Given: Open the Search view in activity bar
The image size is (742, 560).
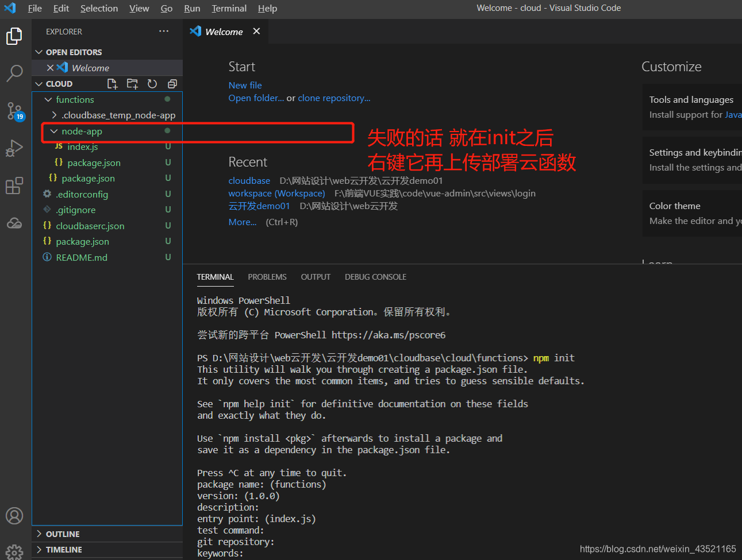Looking at the screenshot, I should (x=14, y=73).
